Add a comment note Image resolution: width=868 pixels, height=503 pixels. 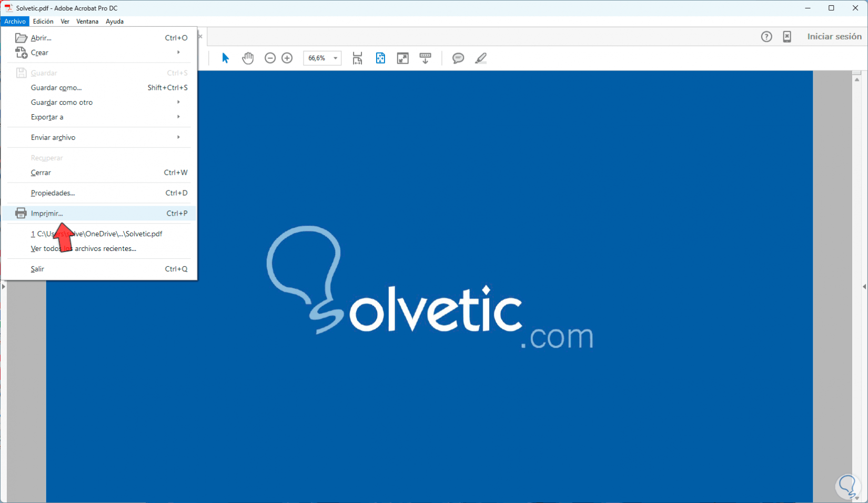click(458, 58)
